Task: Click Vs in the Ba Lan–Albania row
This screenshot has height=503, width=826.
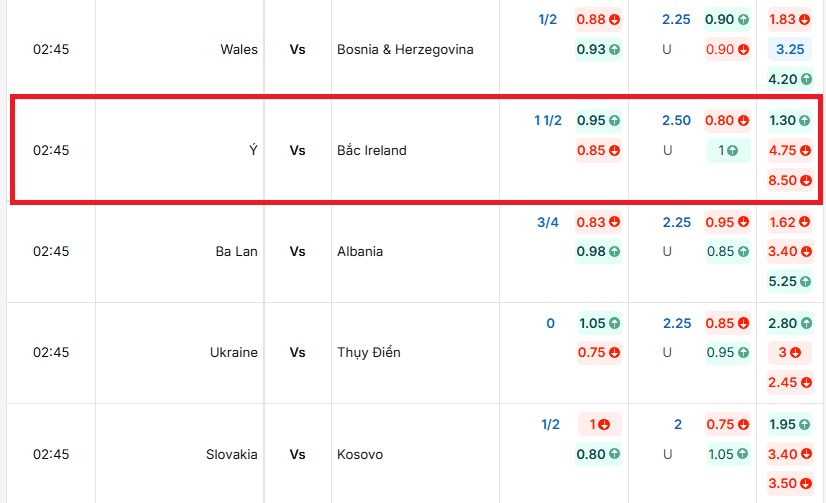Action: pyautogui.click(x=297, y=252)
